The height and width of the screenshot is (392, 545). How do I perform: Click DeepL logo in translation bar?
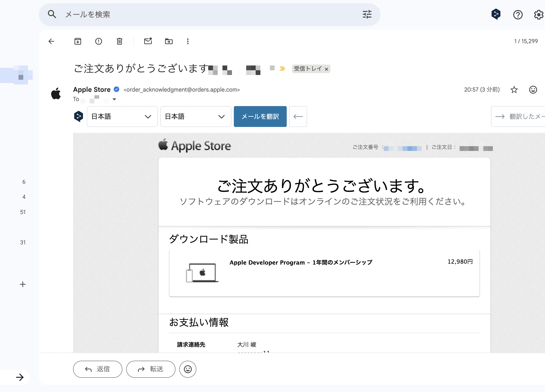point(79,117)
